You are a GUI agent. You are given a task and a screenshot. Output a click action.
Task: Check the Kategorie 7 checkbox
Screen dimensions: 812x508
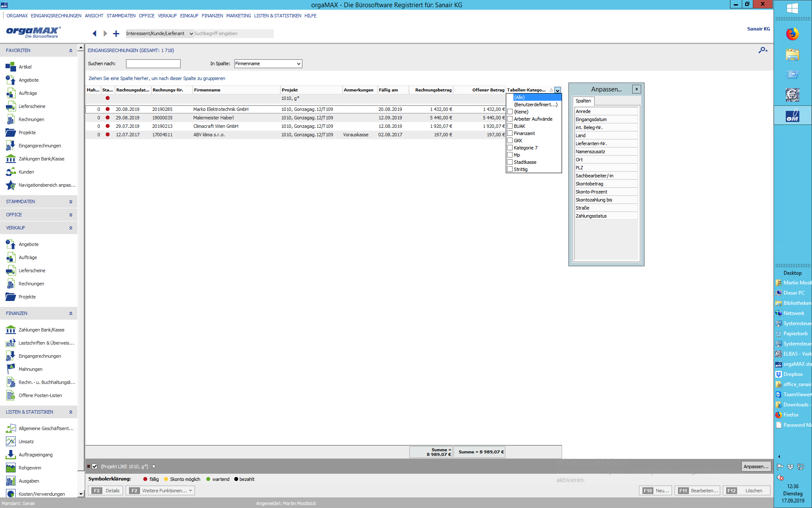[510, 148]
